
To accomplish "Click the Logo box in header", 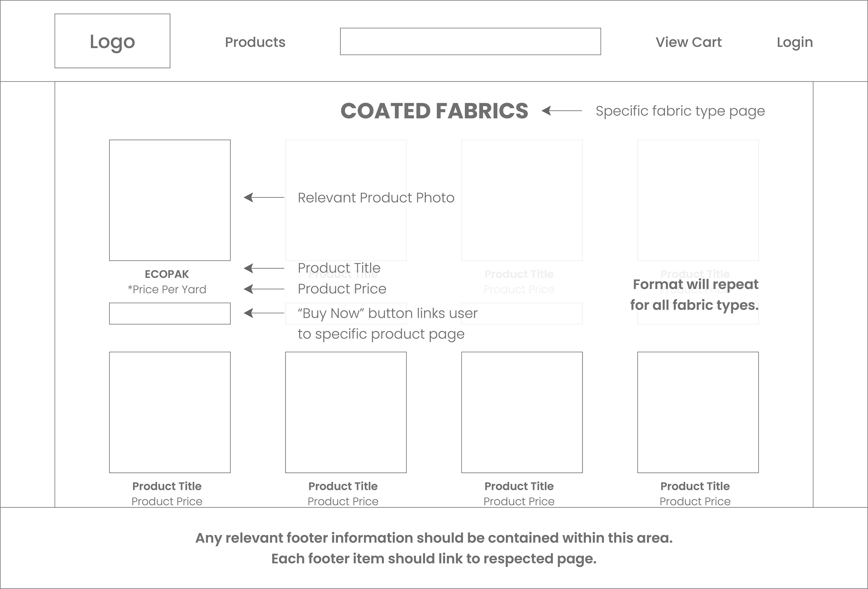I will [112, 41].
